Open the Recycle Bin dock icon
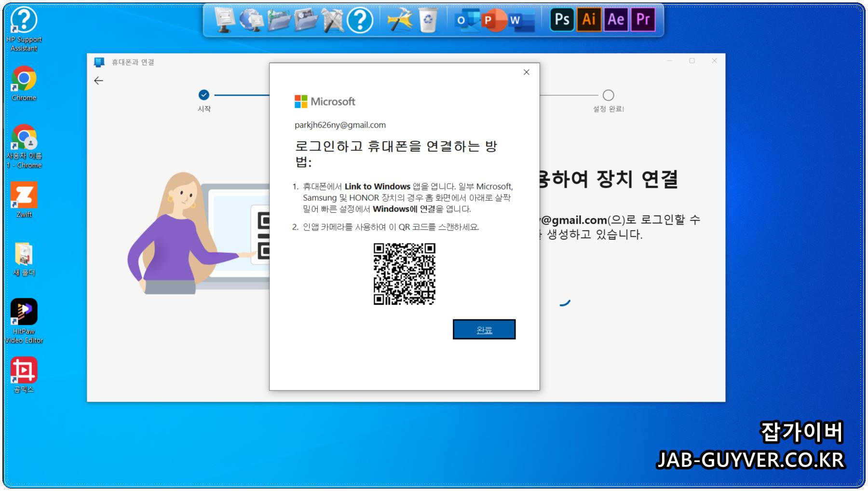Viewport: 868px width, 491px height. [427, 20]
